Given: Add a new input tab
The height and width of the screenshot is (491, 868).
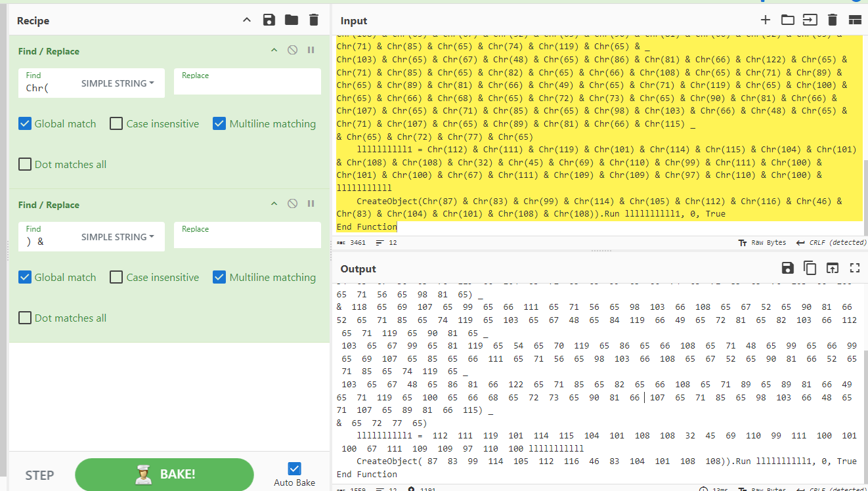Looking at the screenshot, I should (x=765, y=20).
